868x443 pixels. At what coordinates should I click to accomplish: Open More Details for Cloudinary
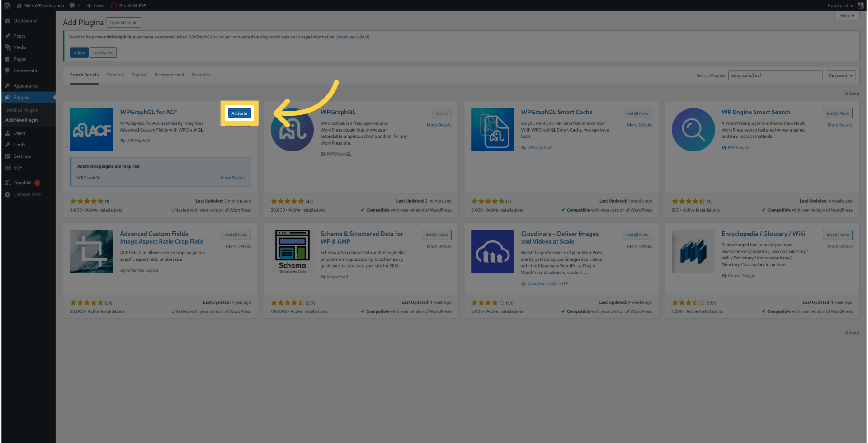tap(640, 247)
